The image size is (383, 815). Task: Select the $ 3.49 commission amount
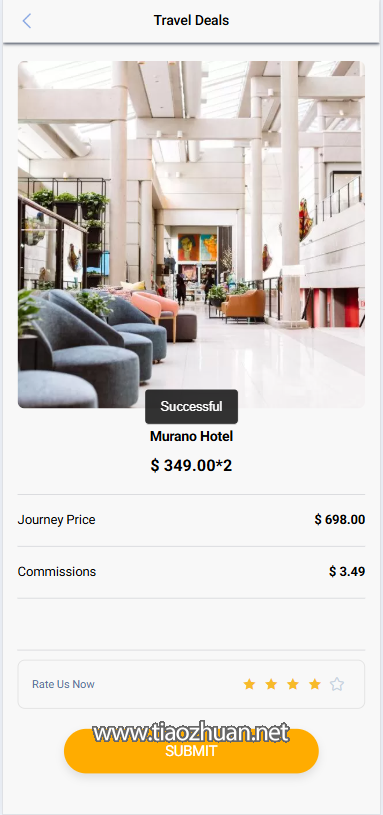pos(347,572)
